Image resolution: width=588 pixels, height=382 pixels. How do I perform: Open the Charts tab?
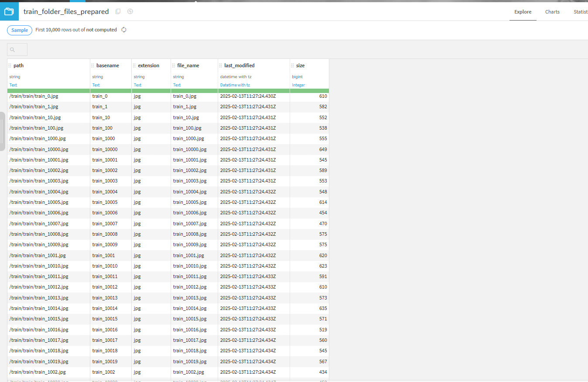552,12
